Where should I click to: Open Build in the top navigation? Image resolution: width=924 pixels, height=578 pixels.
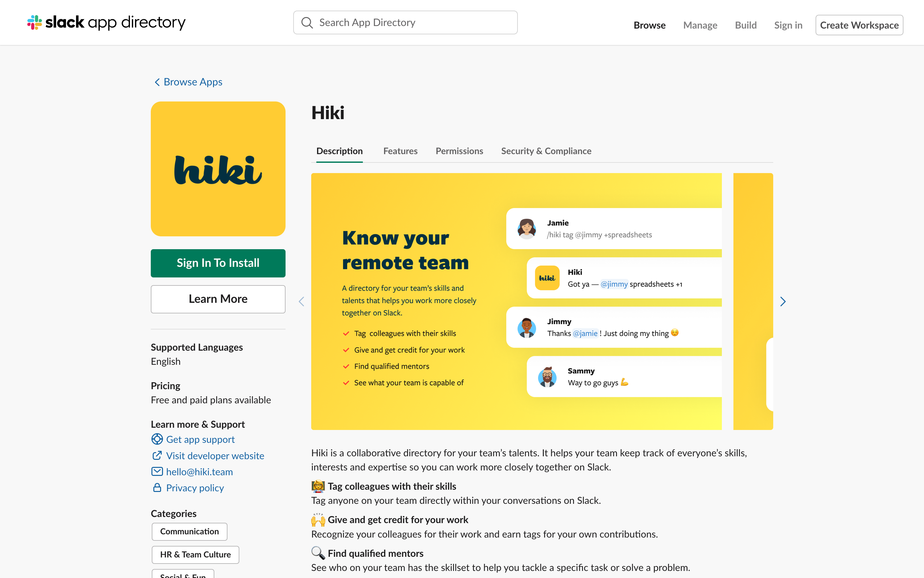point(745,25)
